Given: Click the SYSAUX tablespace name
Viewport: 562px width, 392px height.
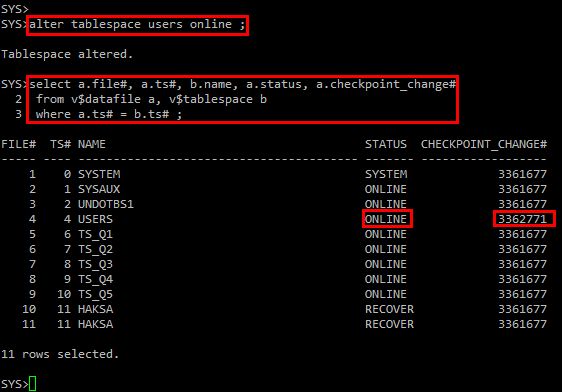Looking at the screenshot, I should pos(99,189).
